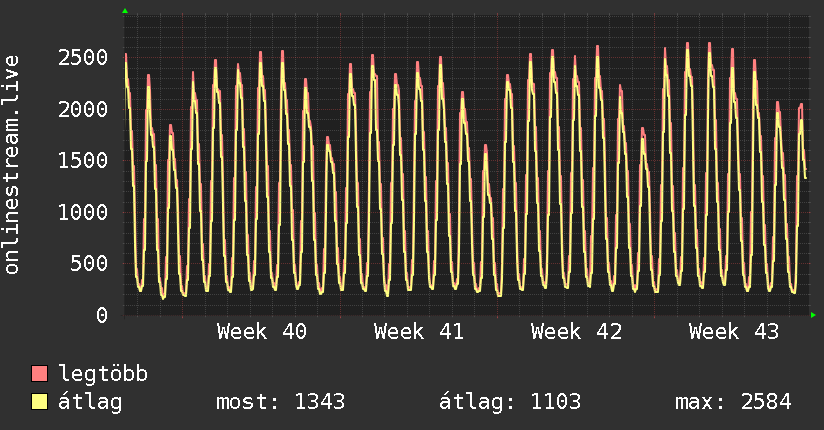Click the Week 40 axis label
824x430 pixels.
[x=262, y=332]
